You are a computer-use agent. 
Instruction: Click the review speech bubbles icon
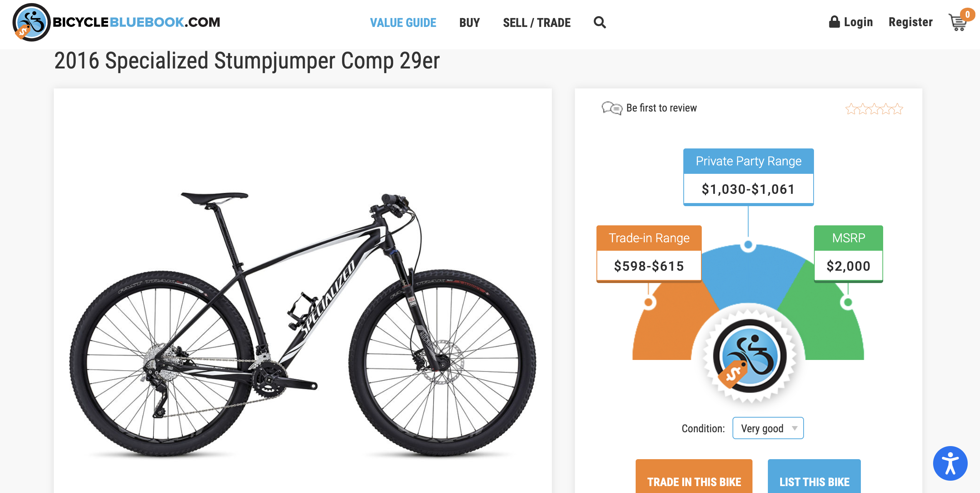click(611, 108)
